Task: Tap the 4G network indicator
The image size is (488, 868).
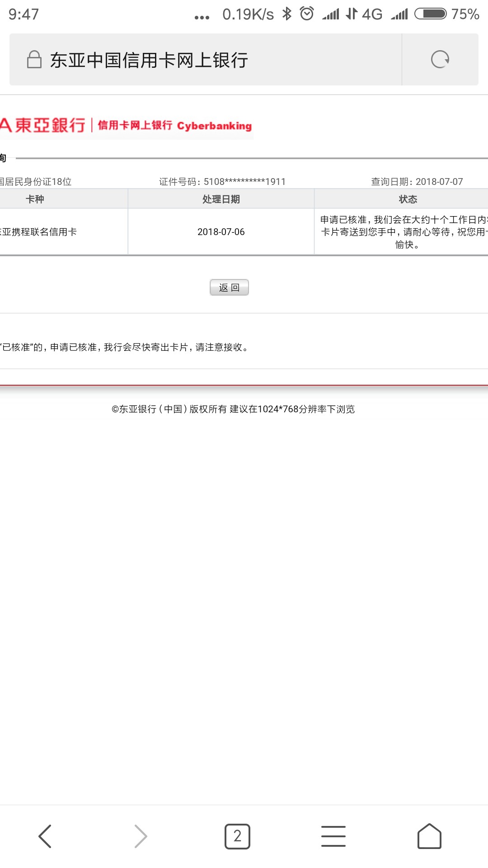Action: pos(372,14)
